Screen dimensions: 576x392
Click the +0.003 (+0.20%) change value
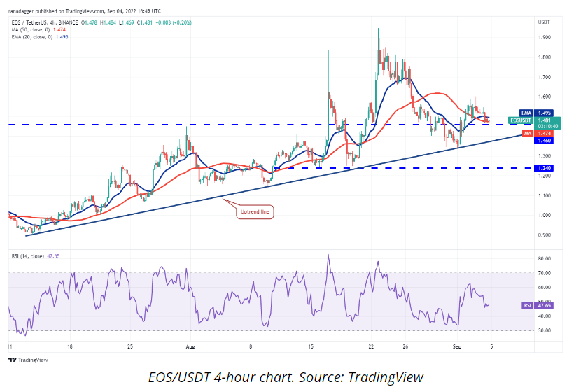174,22
